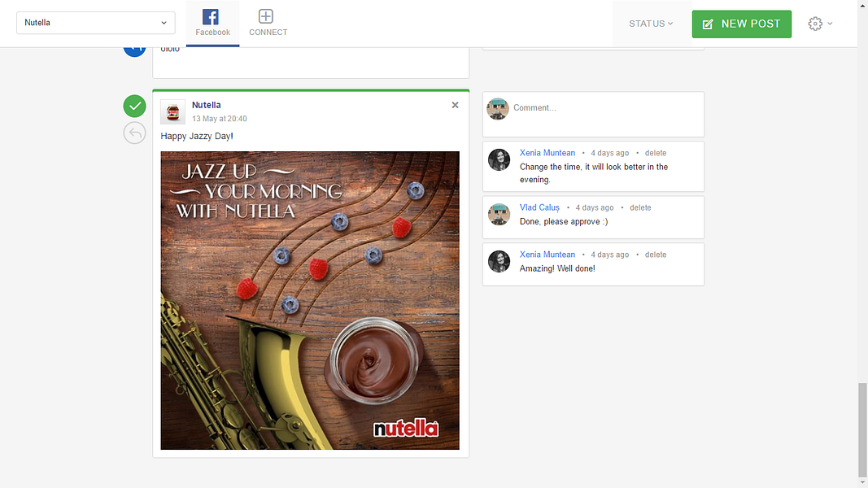The height and width of the screenshot is (488, 868).
Task: Delete the 'Done, please approve' comment
Action: [640, 207]
